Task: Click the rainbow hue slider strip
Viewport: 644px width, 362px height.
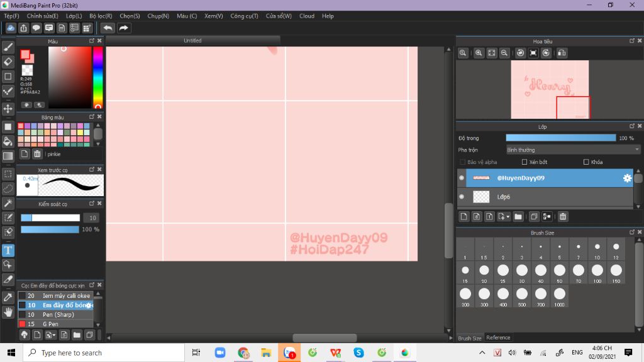Action: click(97, 77)
